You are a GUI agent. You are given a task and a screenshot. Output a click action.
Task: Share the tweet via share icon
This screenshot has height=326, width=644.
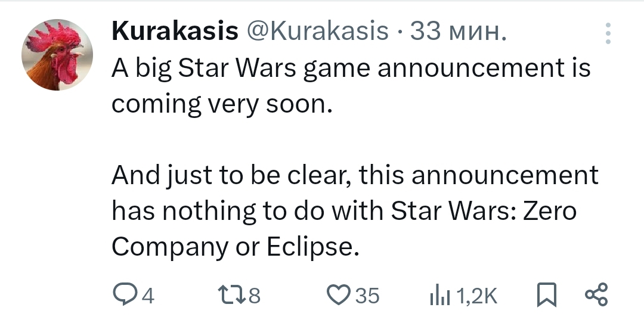click(x=596, y=295)
